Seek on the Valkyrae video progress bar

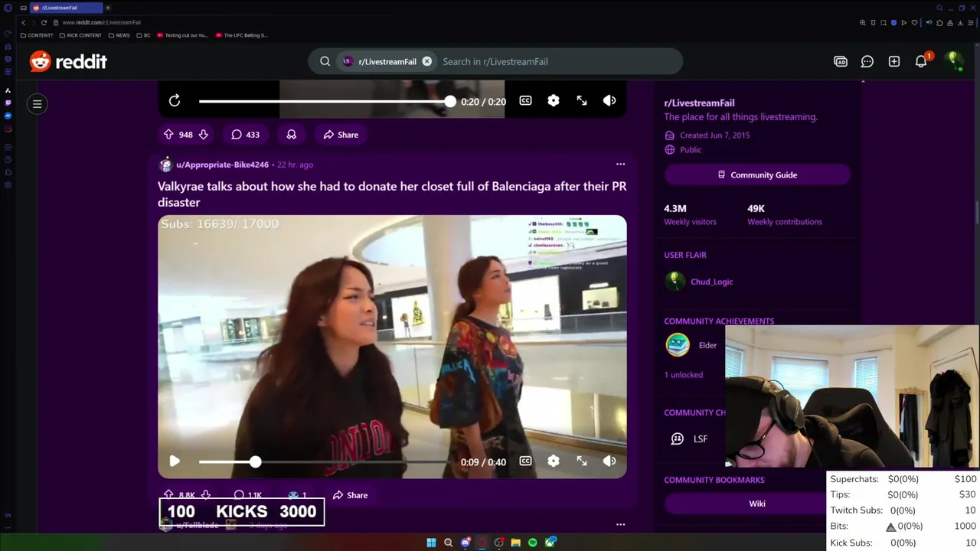pos(325,461)
